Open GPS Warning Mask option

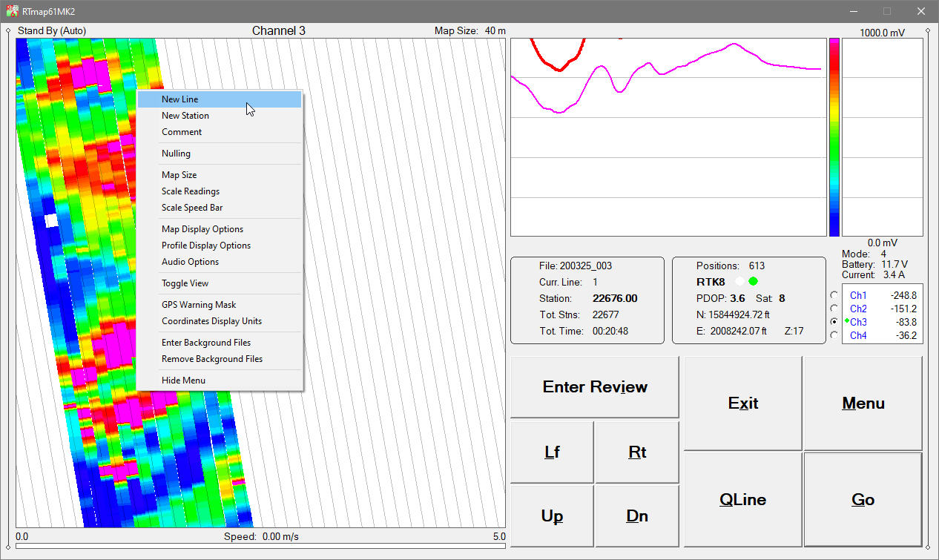pyautogui.click(x=220, y=305)
